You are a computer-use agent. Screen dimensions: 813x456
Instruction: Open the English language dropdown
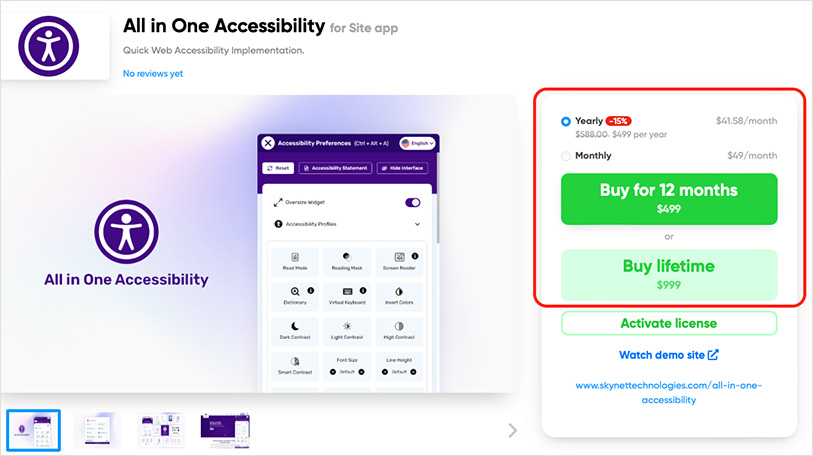[x=417, y=143]
